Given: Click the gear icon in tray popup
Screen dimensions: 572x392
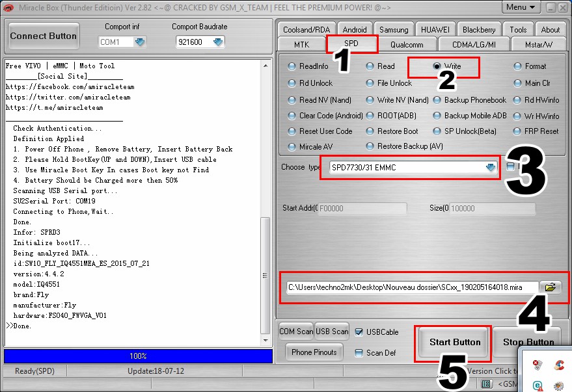Looking at the screenshot, I should click(559, 385).
